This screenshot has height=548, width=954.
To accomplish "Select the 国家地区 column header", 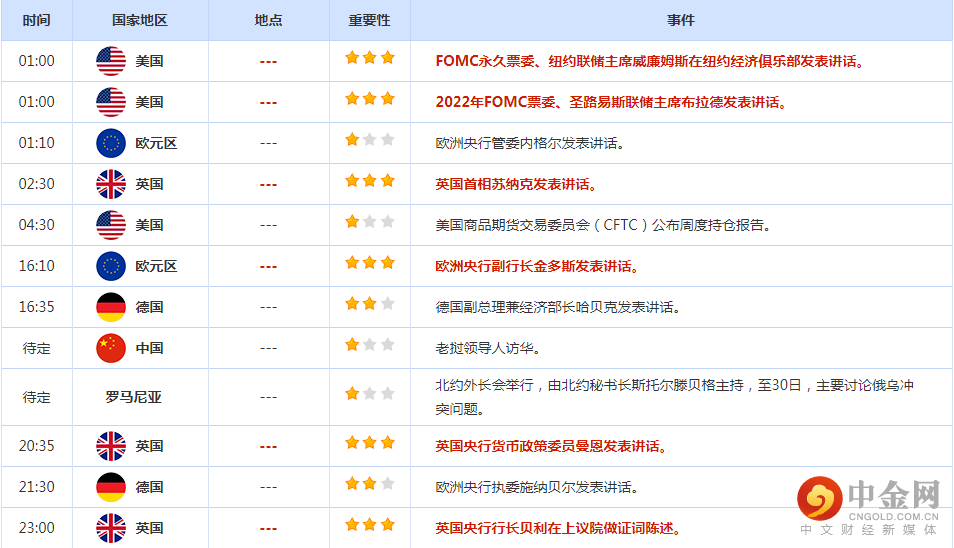I will [140, 20].
